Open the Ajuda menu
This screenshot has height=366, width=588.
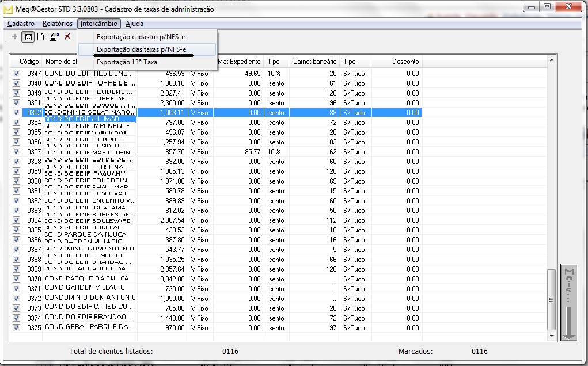pos(134,24)
